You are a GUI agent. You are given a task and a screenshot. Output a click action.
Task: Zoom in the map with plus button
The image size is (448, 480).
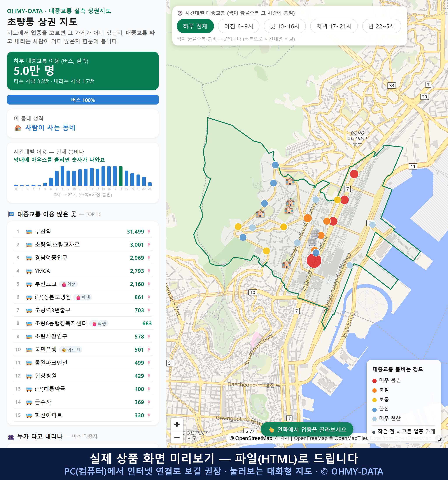(177, 424)
